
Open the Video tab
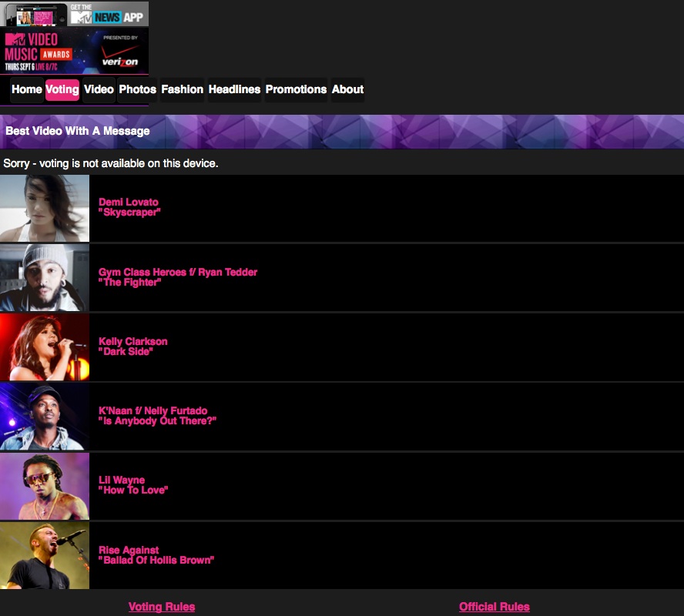(x=99, y=90)
